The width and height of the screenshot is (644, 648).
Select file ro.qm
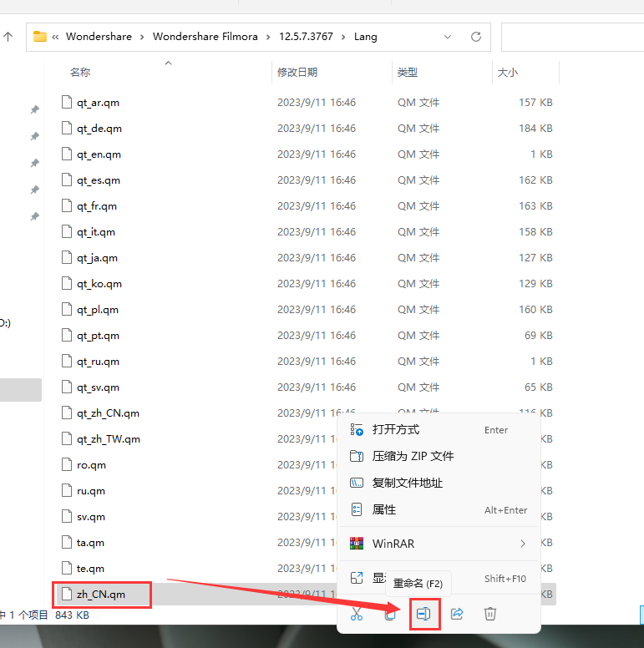point(91,465)
